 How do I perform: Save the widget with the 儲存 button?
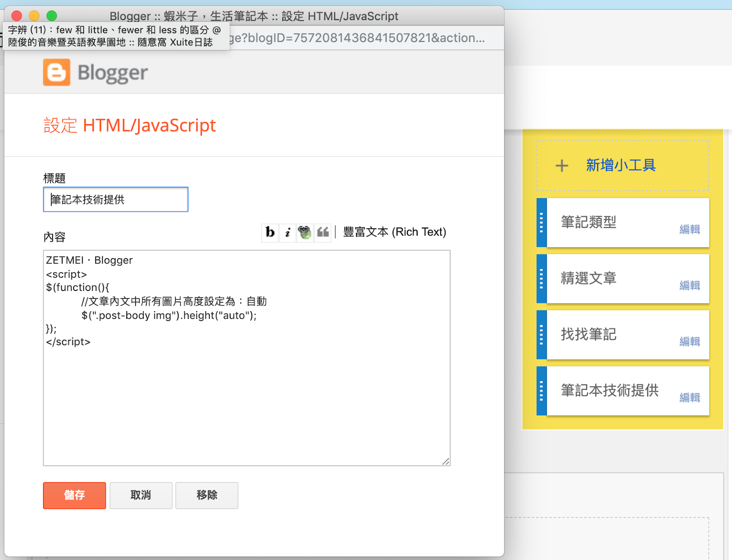75,495
